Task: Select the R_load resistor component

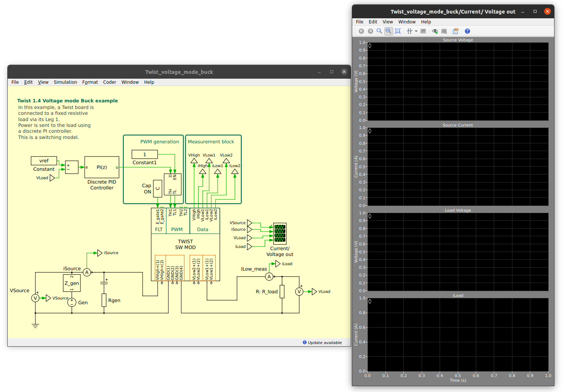Action: (282, 291)
